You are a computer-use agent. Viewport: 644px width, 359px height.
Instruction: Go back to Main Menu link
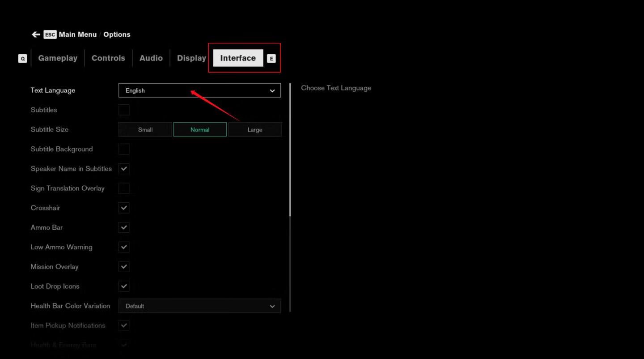(x=77, y=34)
